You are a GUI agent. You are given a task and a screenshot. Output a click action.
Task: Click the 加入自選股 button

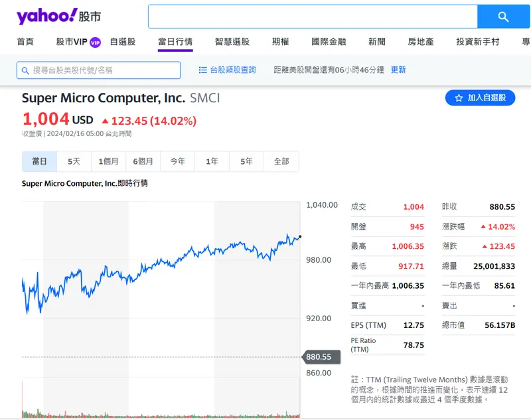pyautogui.click(x=480, y=98)
